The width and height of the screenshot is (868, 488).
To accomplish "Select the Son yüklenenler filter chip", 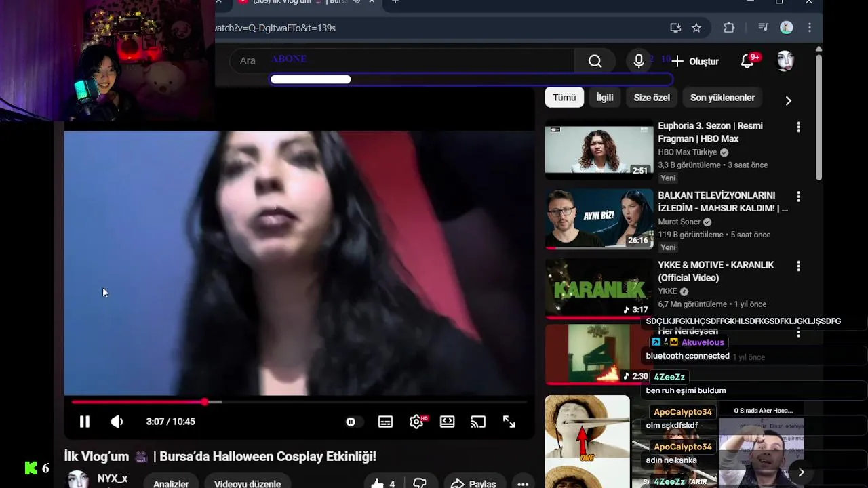I will point(722,98).
